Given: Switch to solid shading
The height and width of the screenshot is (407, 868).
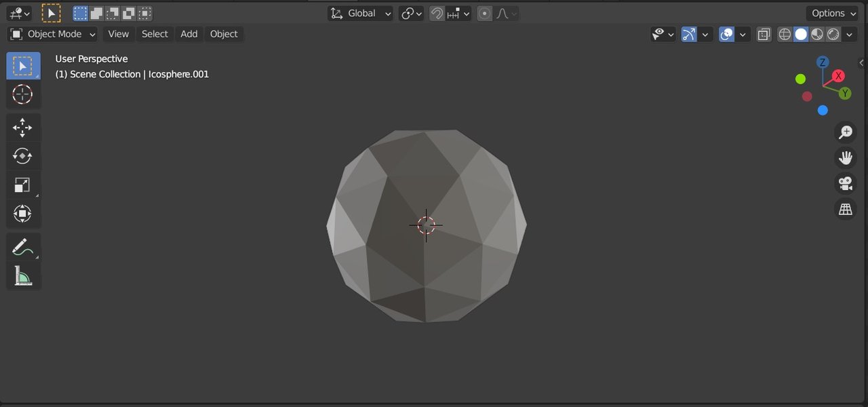Looking at the screenshot, I should click(801, 34).
